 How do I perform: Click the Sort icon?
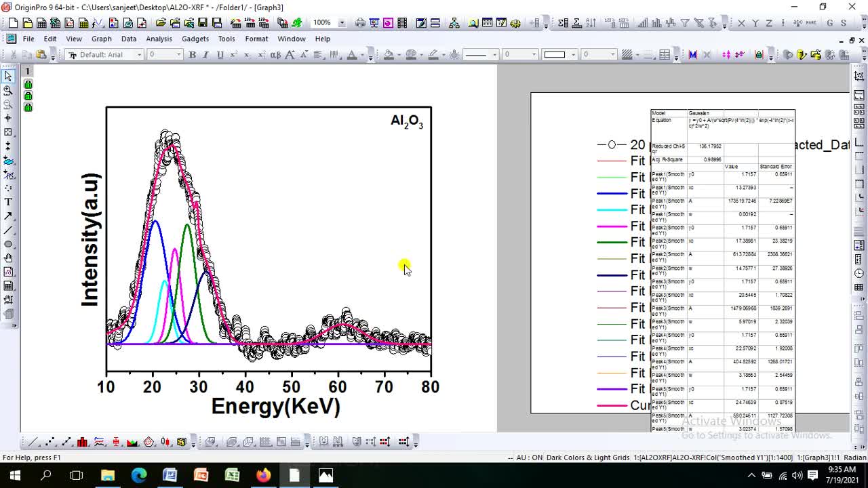591,22
